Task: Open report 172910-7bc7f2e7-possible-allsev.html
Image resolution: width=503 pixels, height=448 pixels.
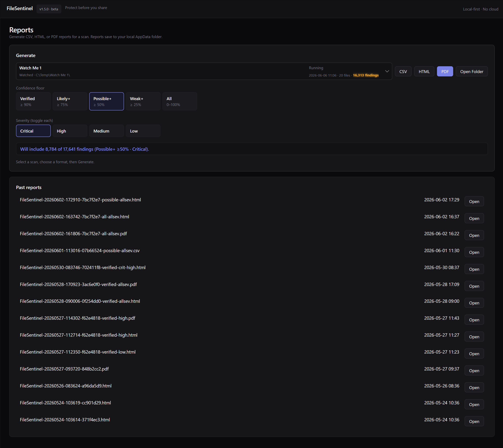Action: point(474,202)
